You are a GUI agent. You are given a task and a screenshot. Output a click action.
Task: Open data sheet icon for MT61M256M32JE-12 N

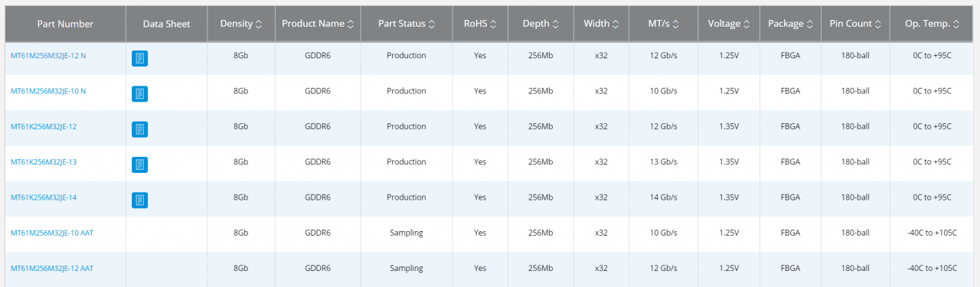click(x=139, y=59)
